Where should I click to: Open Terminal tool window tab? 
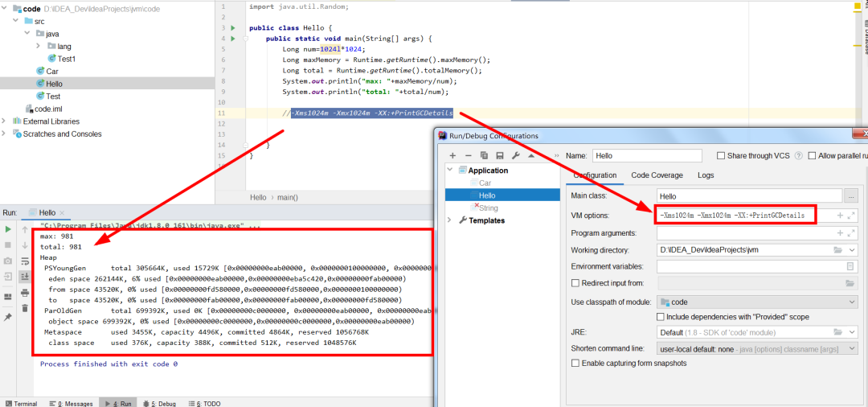coord(21,404)
